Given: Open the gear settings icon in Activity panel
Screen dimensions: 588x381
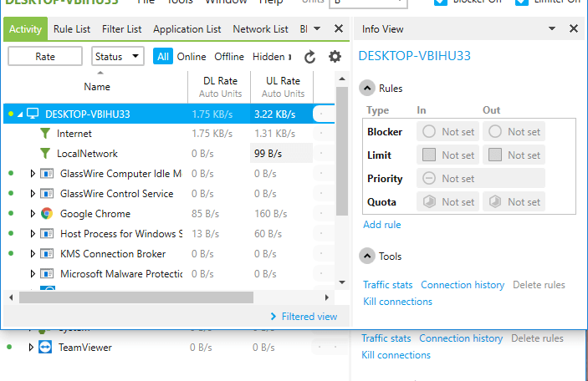Looking at the screenshot, I should [x=335, y=57].
